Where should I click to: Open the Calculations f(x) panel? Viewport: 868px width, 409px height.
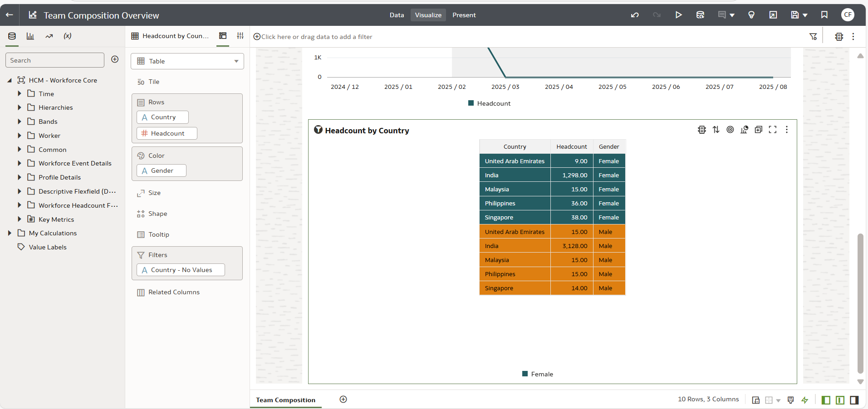pyautogui.click(x=67, y=36)
